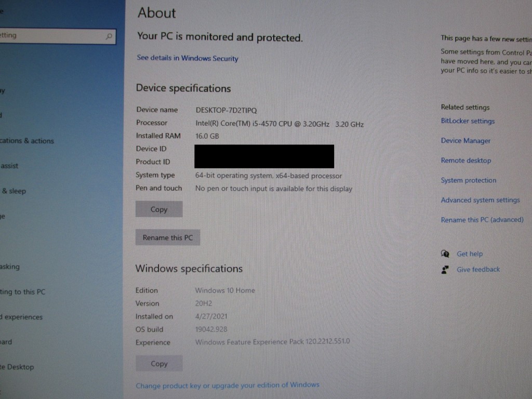Click the installed on date 4/27/2021
Image resolution: width=532 pixels, height=399 pixels.
(211, 316)
